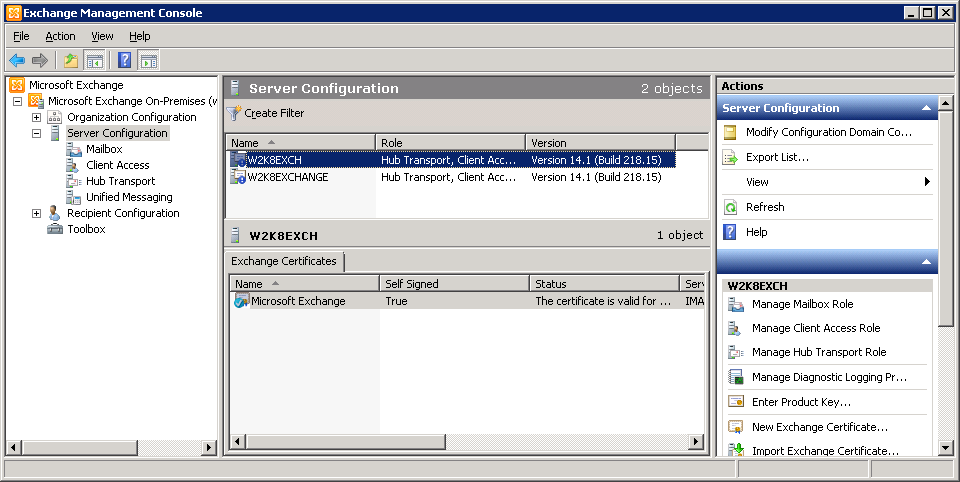Click the Version column header
960x482 pixels.
601,143
